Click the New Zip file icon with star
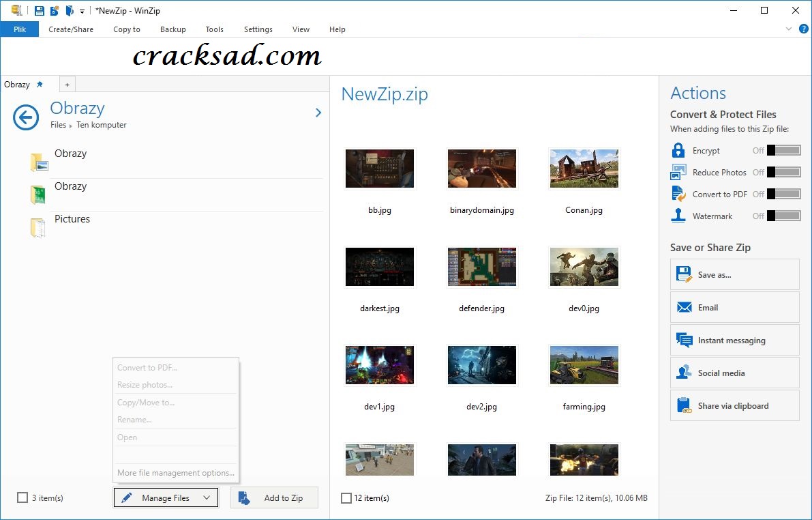This screenshot has height=520, width=812. pos(55,10)
